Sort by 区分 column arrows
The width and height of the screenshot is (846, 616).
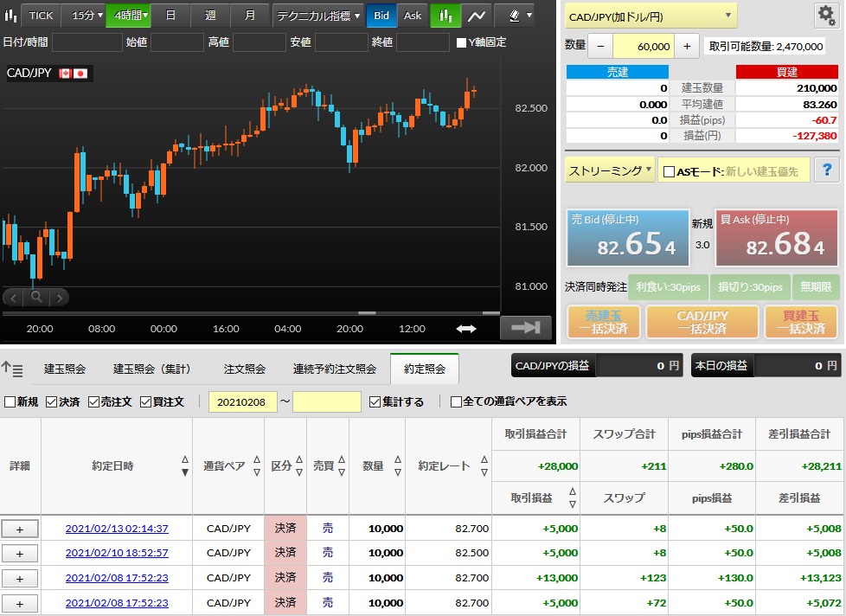tap(299, 466)
